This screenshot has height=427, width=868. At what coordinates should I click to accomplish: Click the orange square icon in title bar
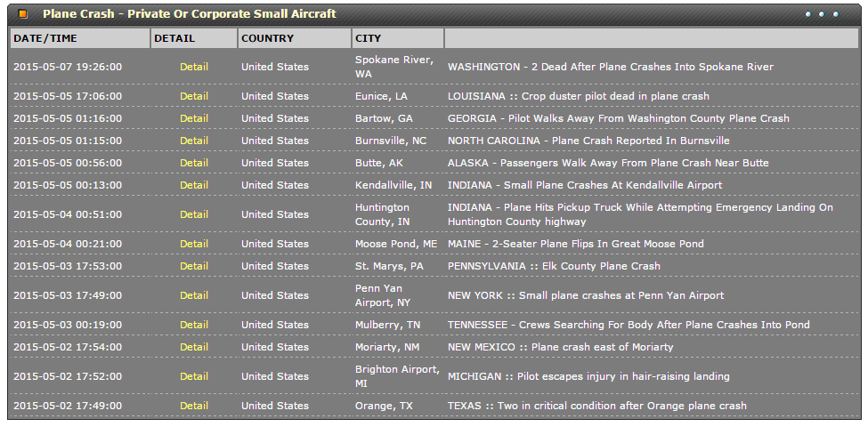(23, 14)
